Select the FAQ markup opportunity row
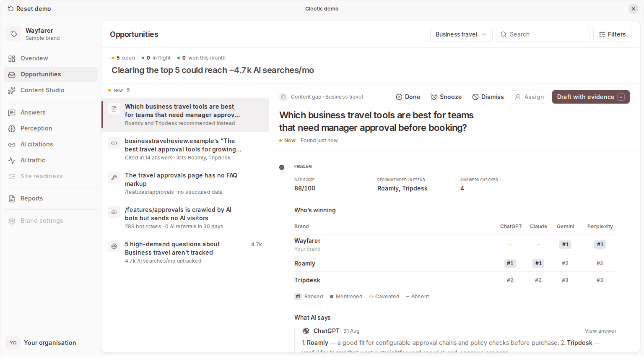 point(185,183)
